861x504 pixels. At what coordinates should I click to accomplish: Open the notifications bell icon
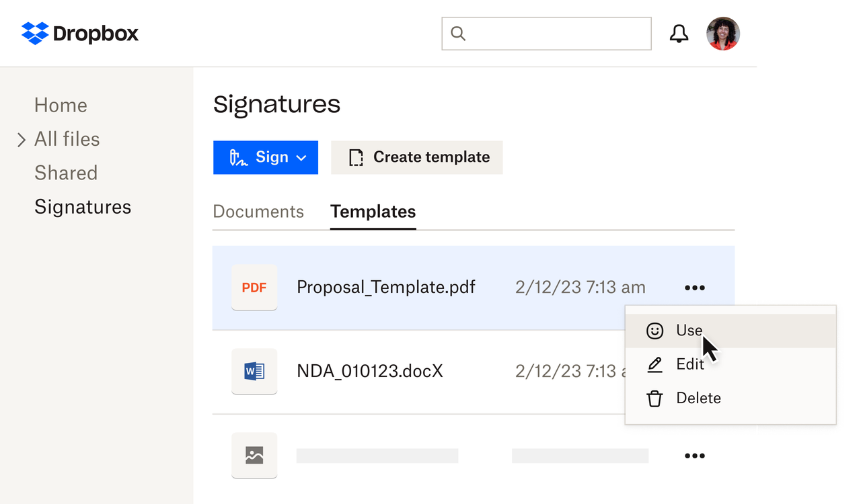679,33
